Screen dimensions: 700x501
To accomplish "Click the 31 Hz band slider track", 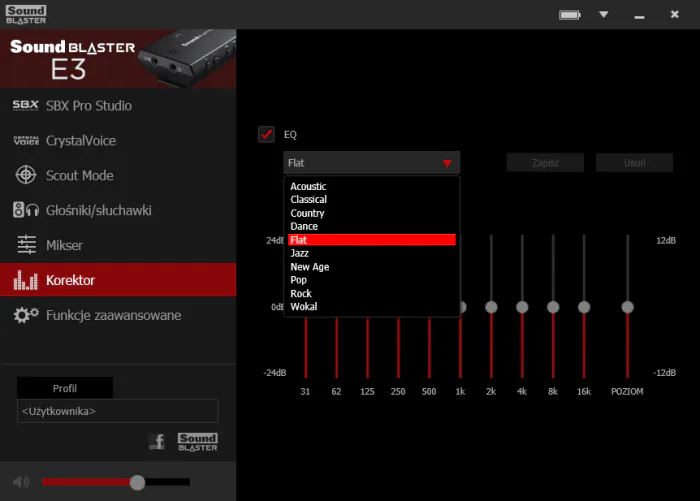I will pyautogui.click(x=306, y=347).
